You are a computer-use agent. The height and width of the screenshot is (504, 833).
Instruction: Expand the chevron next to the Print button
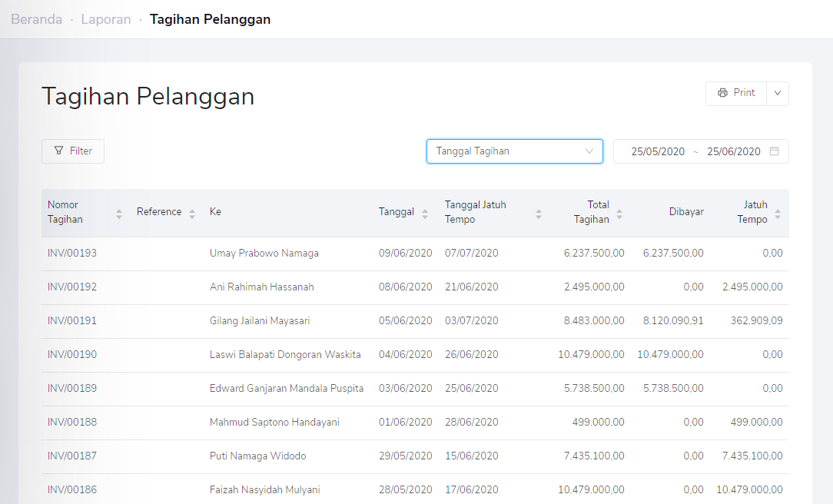click(x=777, y=93)
